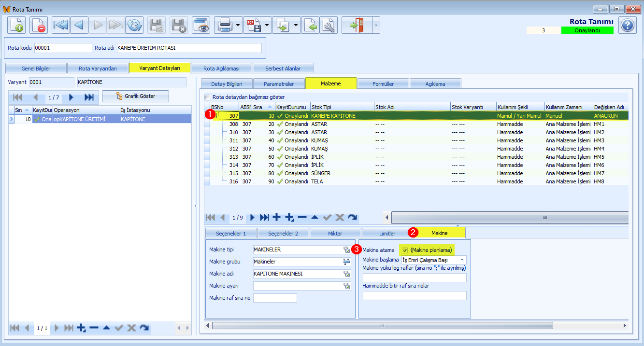Open the blue help question mark

627,25
